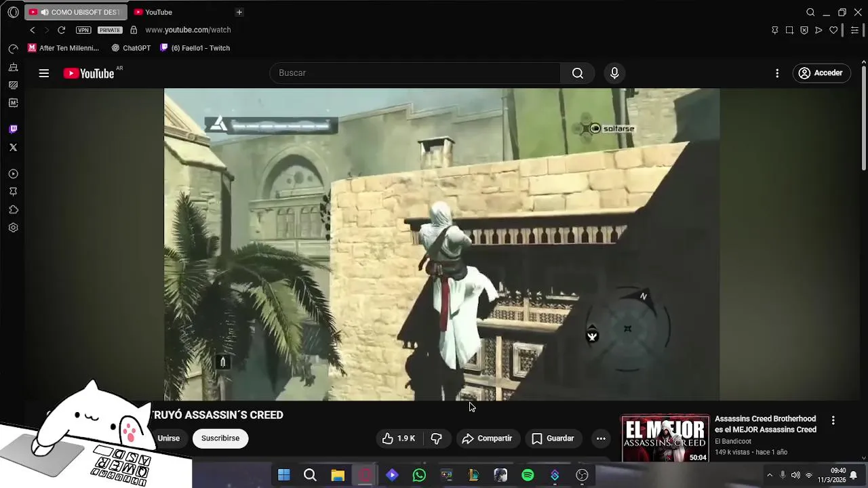Screen dimensions: 868x488
Task: Click the Buscar search field
Action: tap(415, 73)
